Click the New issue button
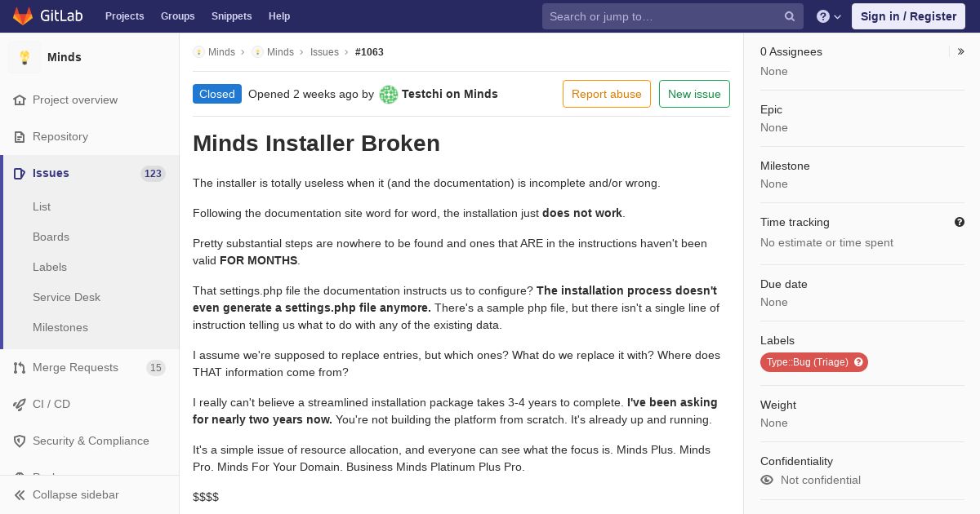This screenshot has height=514, width=980. coord(694,94)
